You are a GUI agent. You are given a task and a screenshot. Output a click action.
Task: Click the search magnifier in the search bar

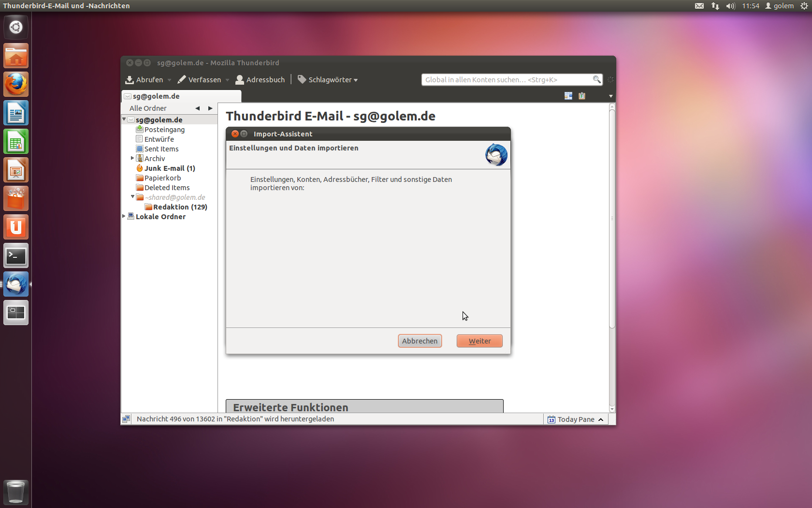point(596,79)
